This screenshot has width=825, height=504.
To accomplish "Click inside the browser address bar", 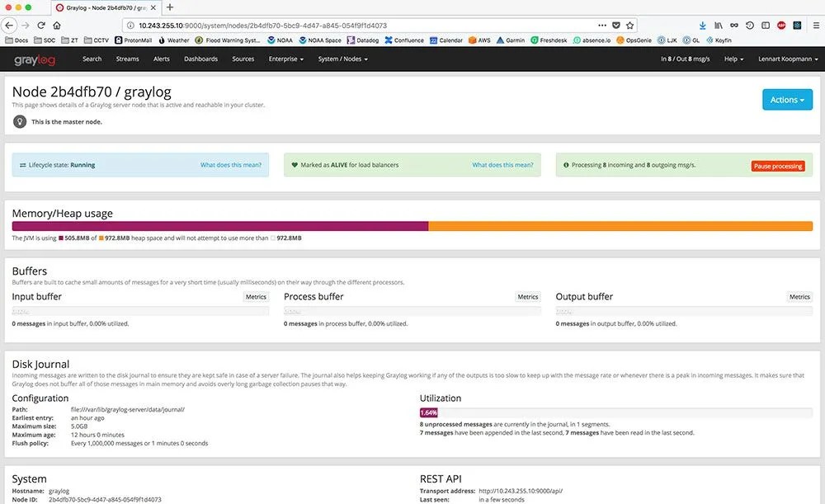I will (330, 24).
